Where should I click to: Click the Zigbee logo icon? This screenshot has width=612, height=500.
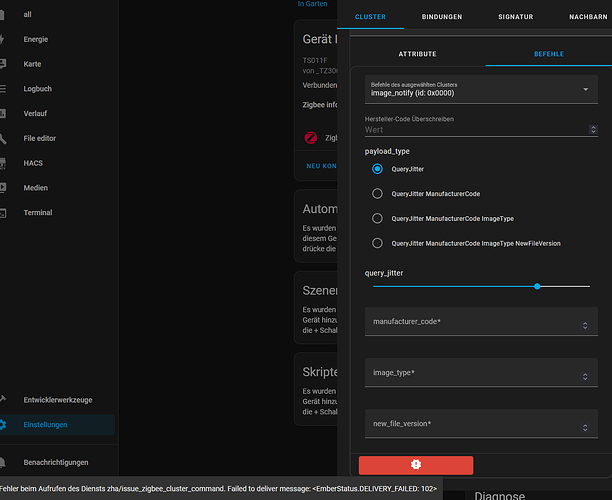[x=310, y=138]
